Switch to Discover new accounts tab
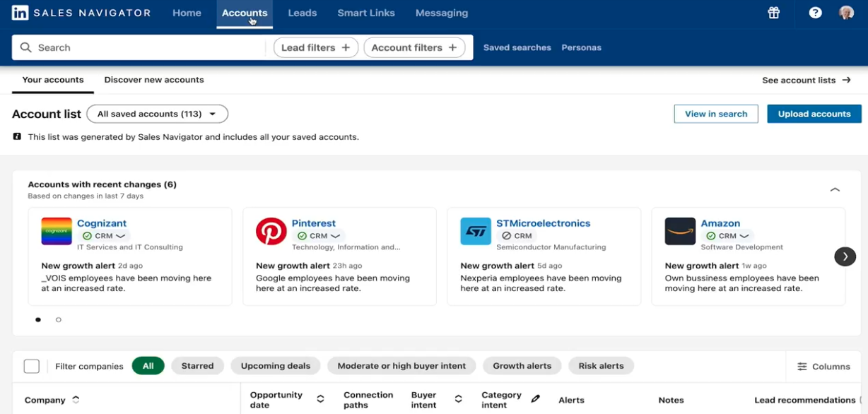Viewport: 868px width, 414px height. coord(154,80)
